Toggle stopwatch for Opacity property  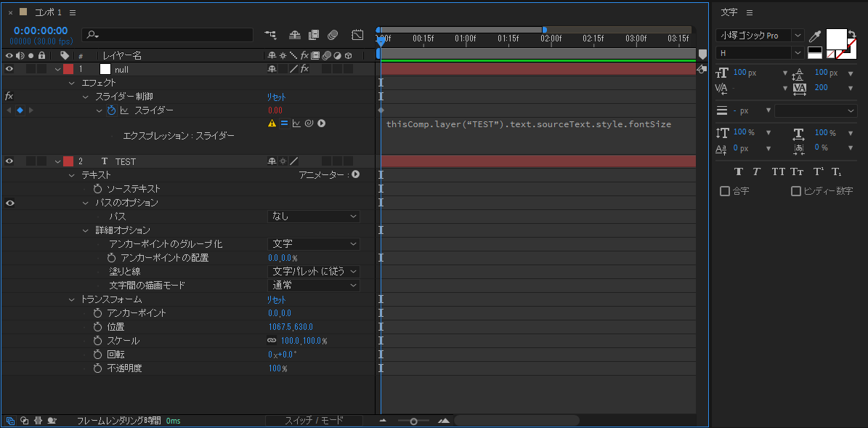click(x=98, y=368)
